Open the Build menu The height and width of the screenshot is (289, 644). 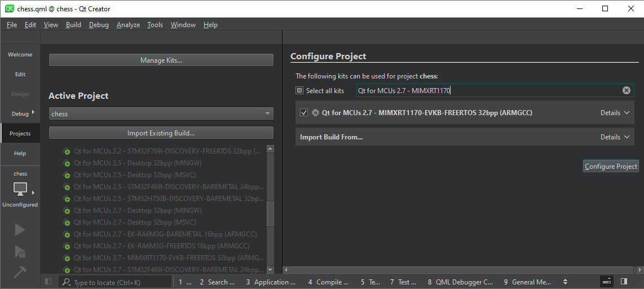pyautogui.click(x=73, y=25)
